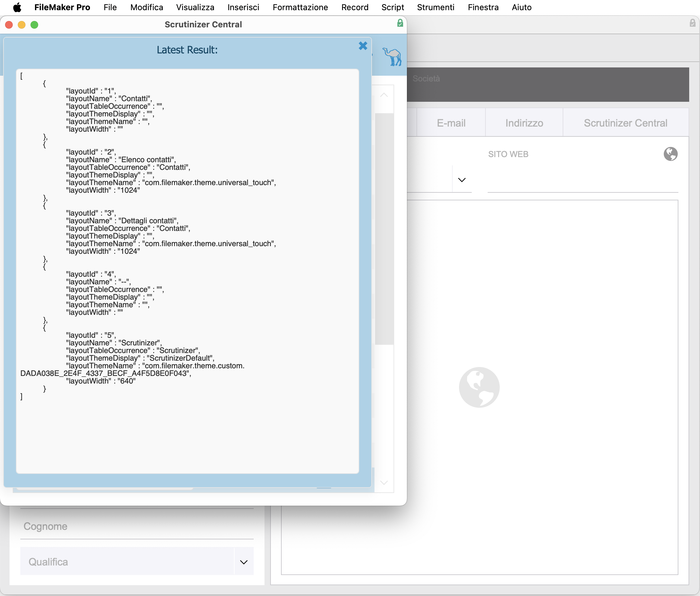
Task: Expand the Qualifica dropdown arrow
Action: click(x=244, y=562)
